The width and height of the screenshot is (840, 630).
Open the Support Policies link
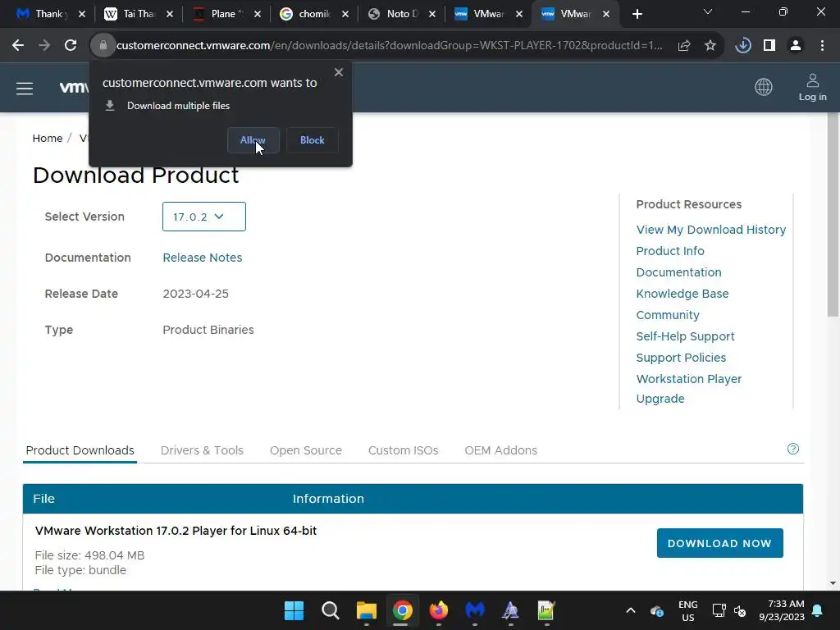click(681, 358)
